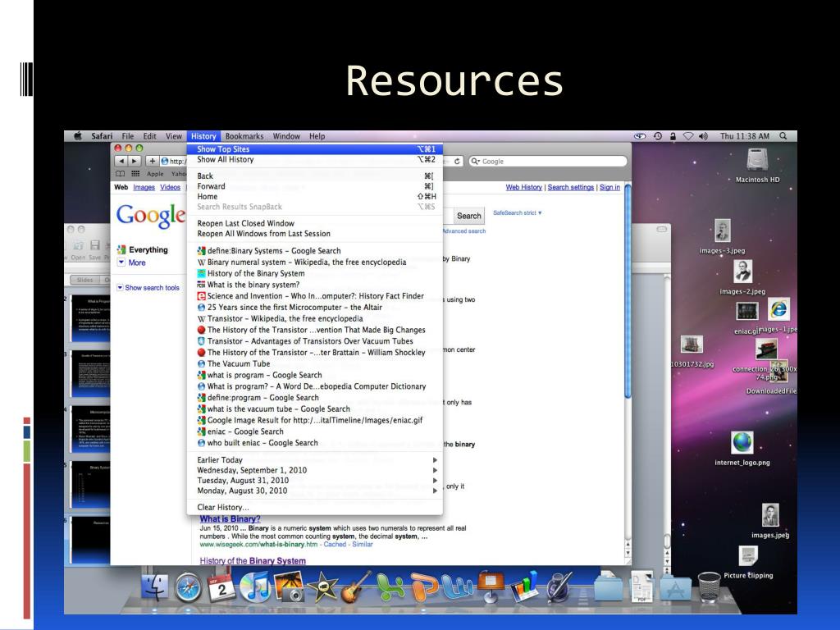840x630 pixels.
Task: Select images-3.jpeg file on the desktop
Action: pos(722,237)
